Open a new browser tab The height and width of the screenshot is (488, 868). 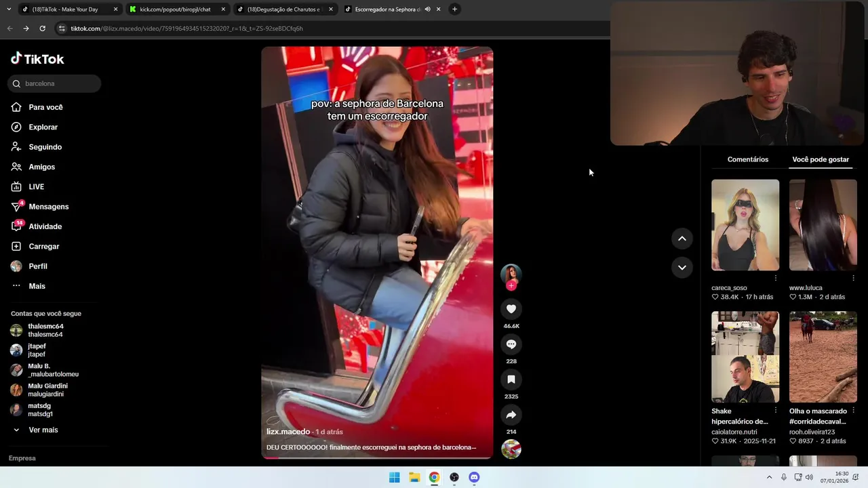pos(454,9)
